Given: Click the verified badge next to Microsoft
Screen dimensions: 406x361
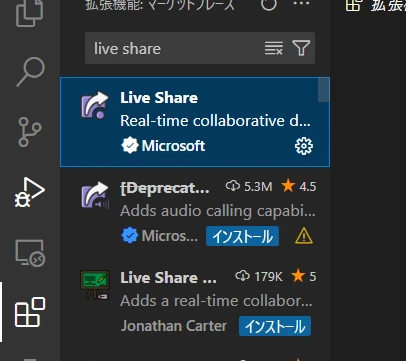Looking at the screenshot, I should pos(129,146).
